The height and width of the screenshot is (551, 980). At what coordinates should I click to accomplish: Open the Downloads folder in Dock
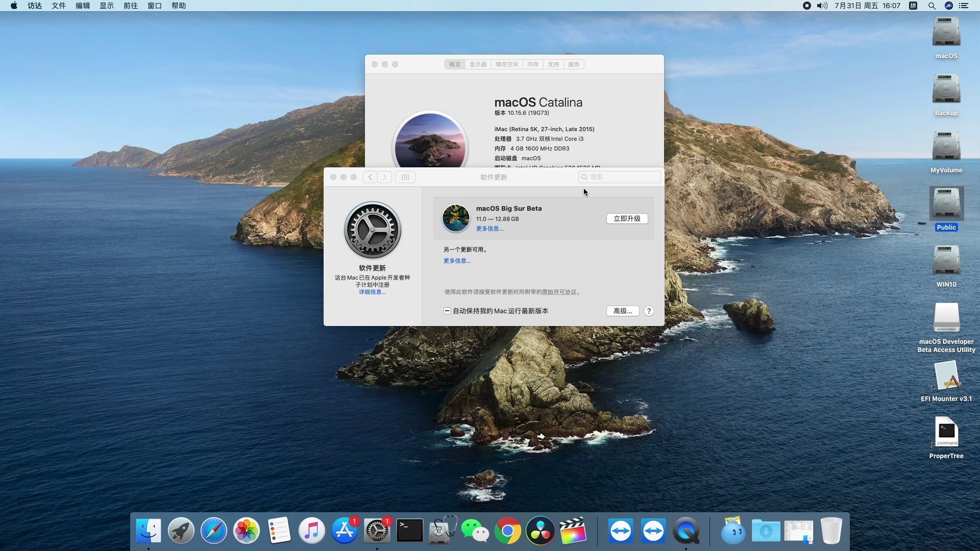[766, 531]
